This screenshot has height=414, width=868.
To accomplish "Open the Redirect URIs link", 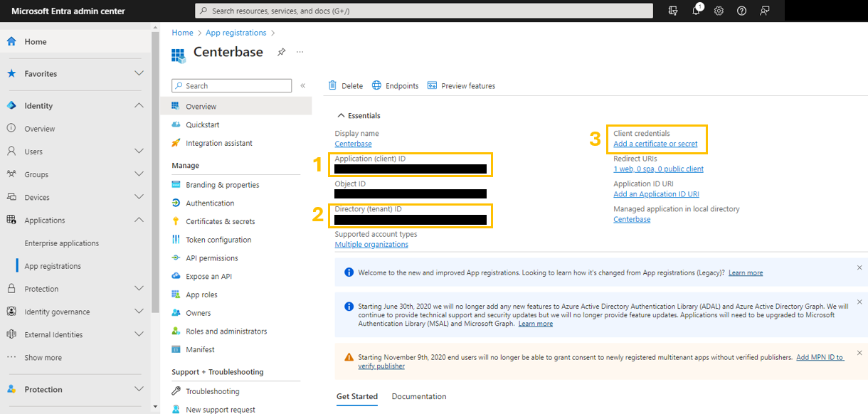I will coord(658,169).
